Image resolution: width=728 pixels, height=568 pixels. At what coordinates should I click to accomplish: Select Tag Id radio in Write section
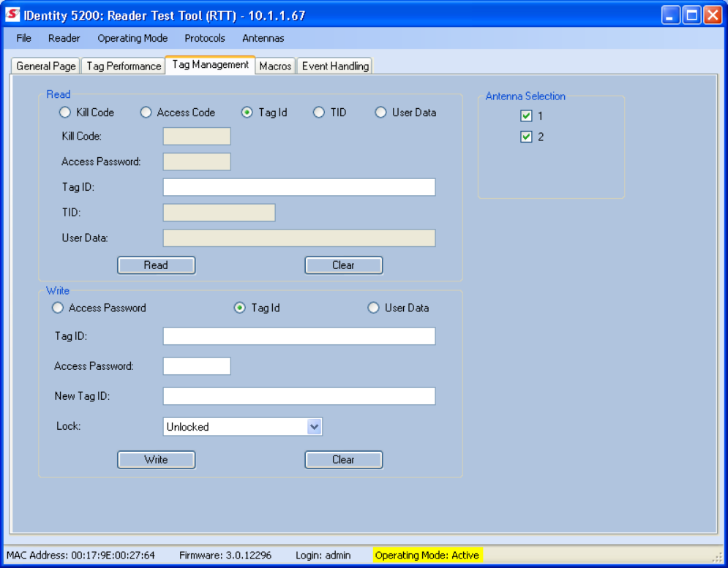click(x=239, y=308)
